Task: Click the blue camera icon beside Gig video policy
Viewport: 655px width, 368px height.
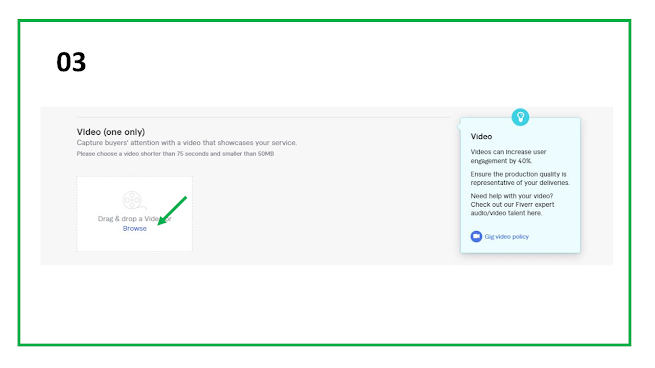Action: [476, 236]
